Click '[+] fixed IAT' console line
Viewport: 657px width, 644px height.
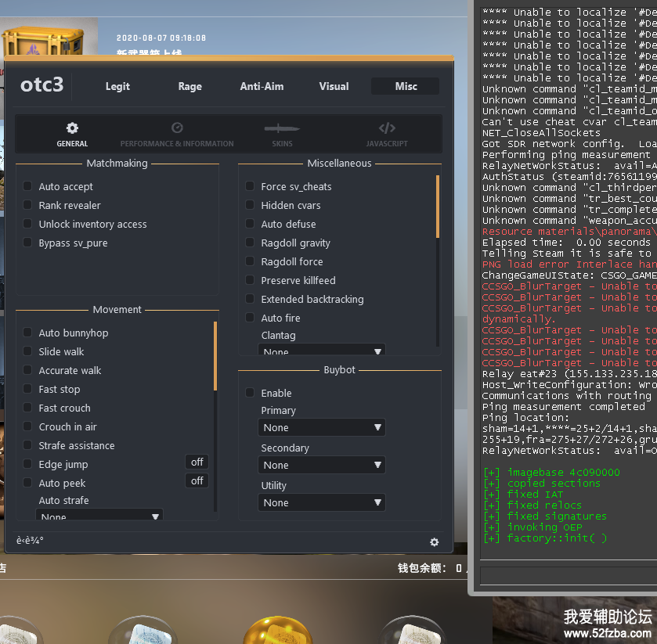pyautogui.click(x=523, y=494)
